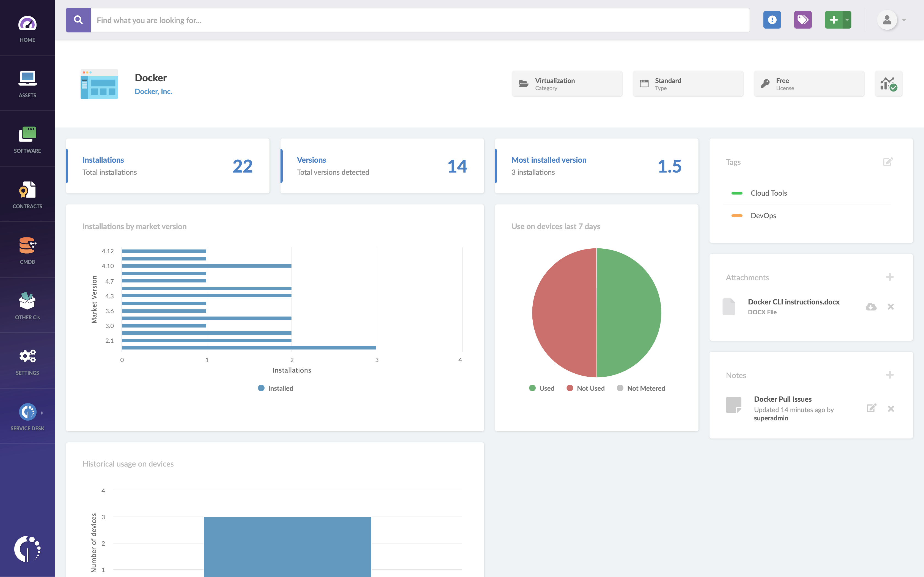Open the user profile dropdown
This screenshot has height=577, width=924.
click(x=891, y=20)
